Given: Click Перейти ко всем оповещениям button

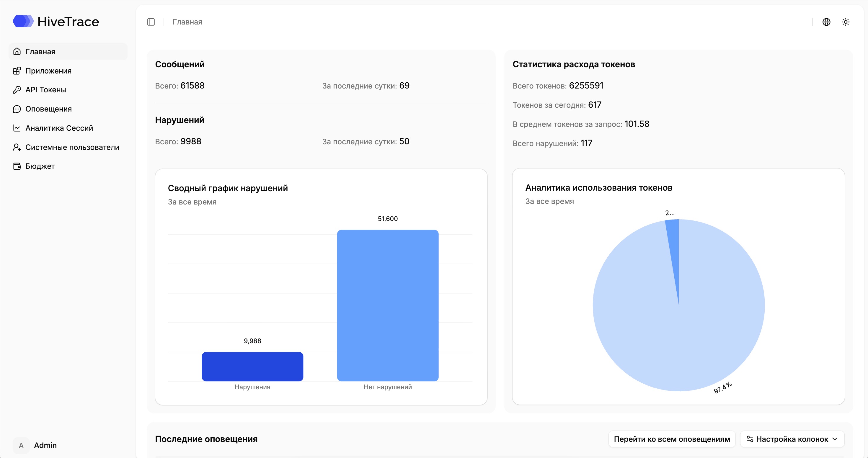Looking at the screenshot, I should pos(672,439).
